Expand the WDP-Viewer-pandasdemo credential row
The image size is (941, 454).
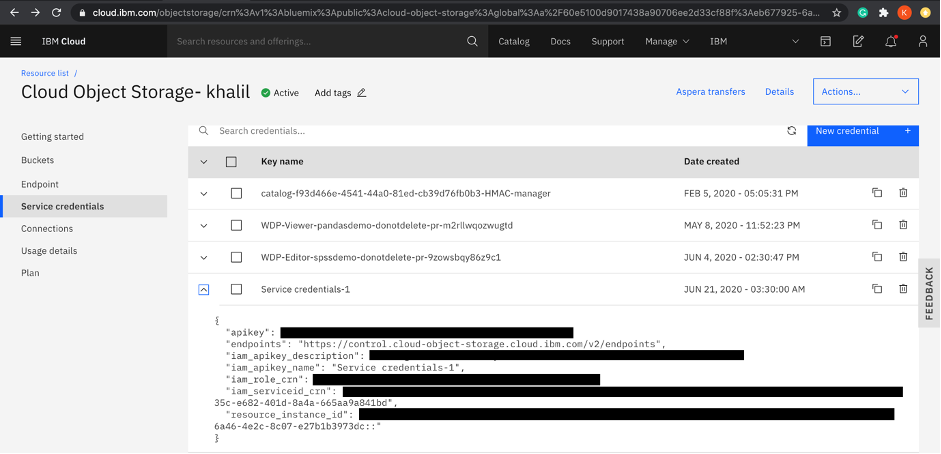tap(204, 226)
